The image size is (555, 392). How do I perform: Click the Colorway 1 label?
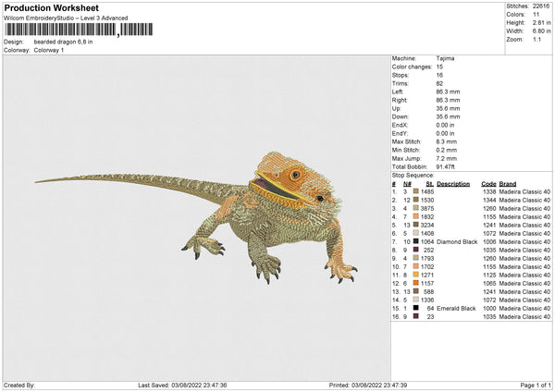48,49
